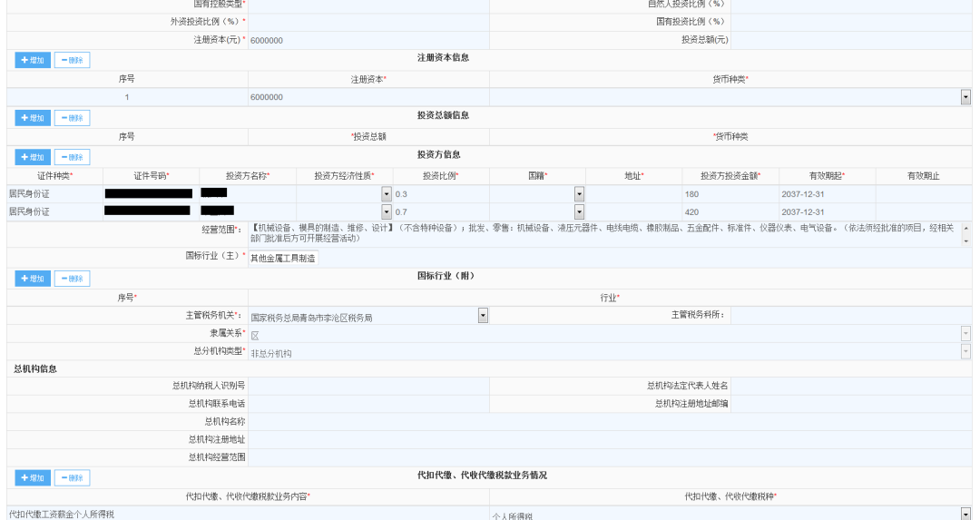Click 增加 button in 注册资本信息 section
Image resolution: width=980 pixels, height=520 pixels.
[33, 60]
